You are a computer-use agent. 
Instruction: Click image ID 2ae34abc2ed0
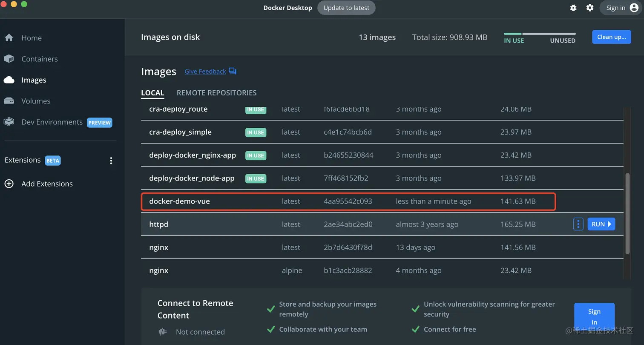[348, 224]
